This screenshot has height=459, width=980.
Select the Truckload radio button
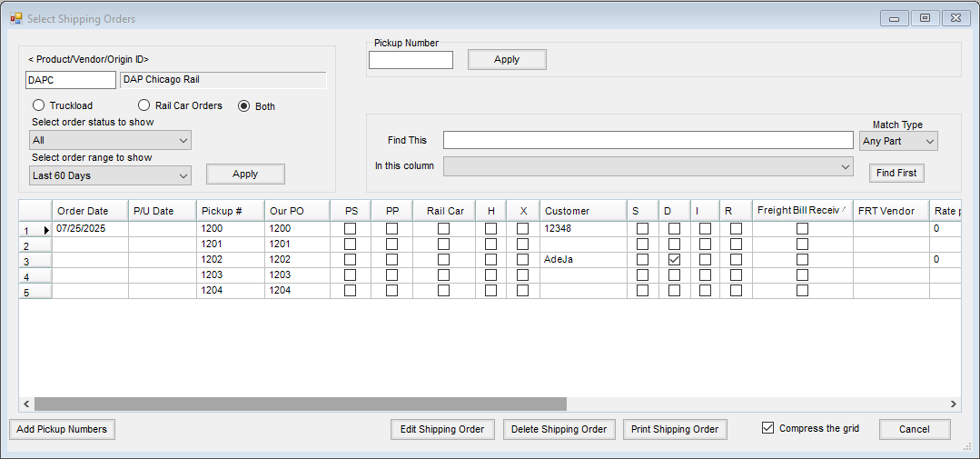(38, 105)
